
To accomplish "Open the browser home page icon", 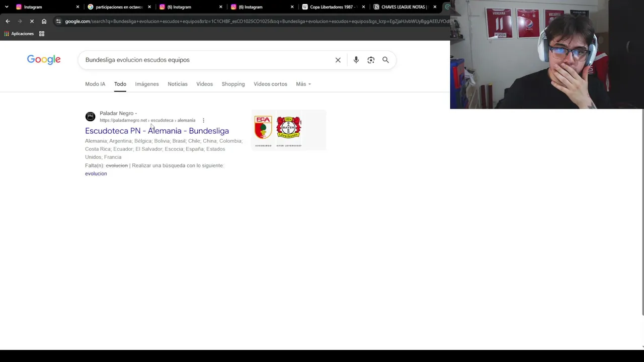I will [44, 21].
